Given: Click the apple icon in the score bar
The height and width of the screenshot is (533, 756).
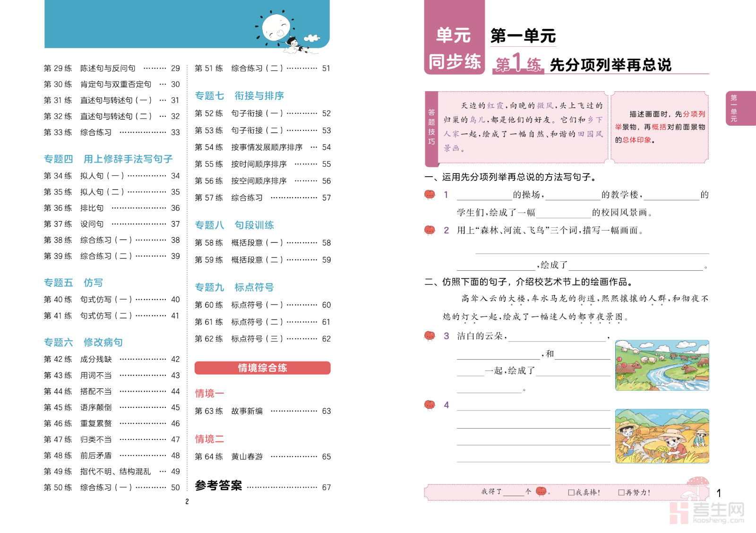Looking at the screenshot, I should click(541, 491).
